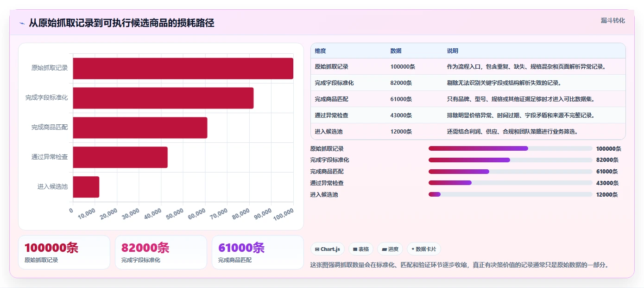Click the 原始抓取记录 bar in the chart
Screen dimensions: 644x288
[183, 68]
